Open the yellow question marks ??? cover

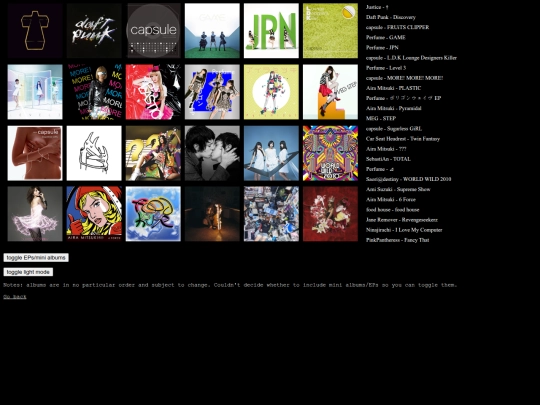153,153
